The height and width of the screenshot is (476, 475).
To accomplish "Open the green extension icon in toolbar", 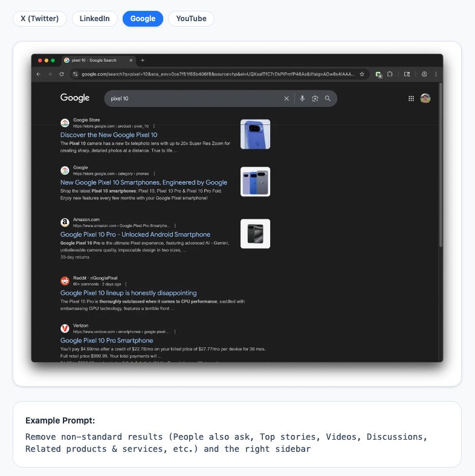I will click(378, 74).
